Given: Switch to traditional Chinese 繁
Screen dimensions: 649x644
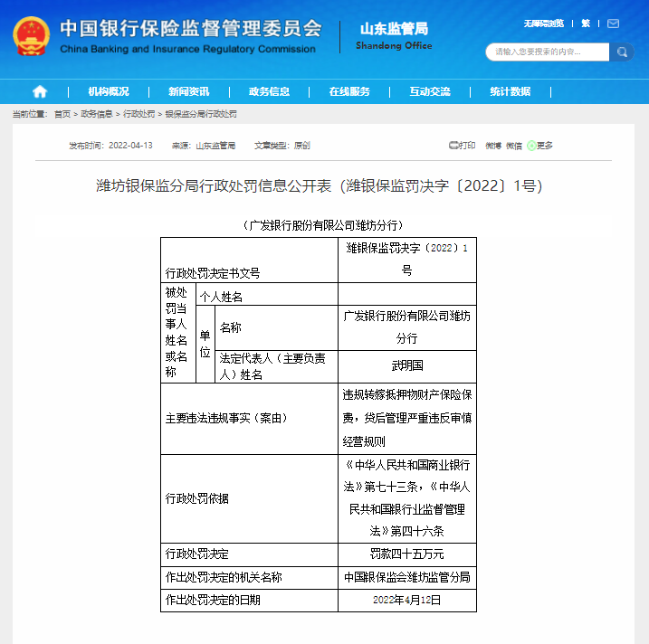Looking at the screenshot, I should (x=586, y=24).
